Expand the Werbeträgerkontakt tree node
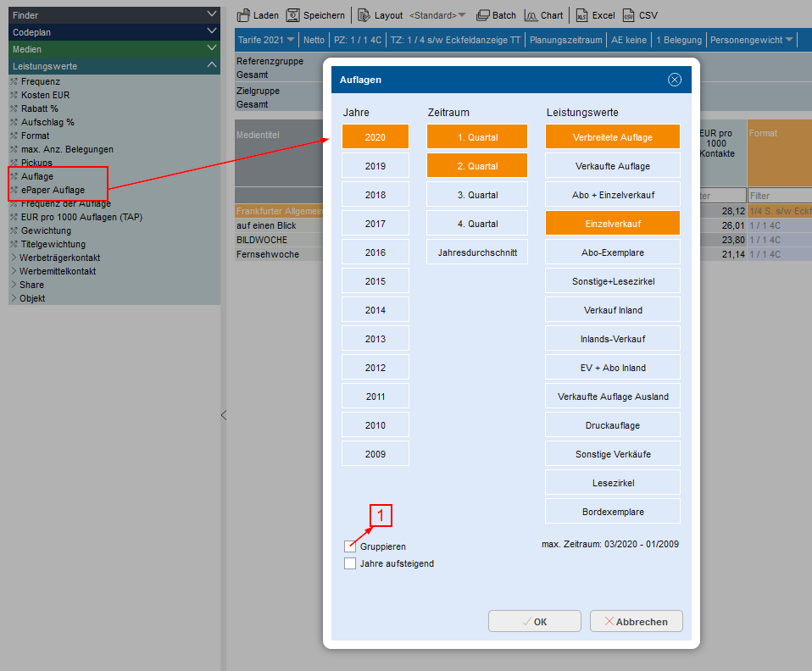Viewport: 812px width, 671px height. click(x=14, y=258)
